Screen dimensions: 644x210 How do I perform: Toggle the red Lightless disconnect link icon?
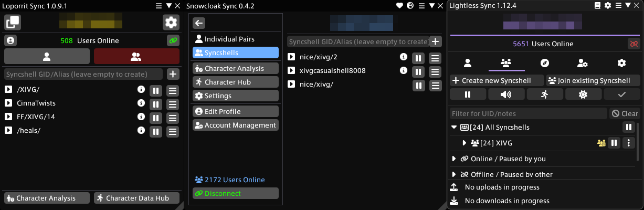pos(634,44)
